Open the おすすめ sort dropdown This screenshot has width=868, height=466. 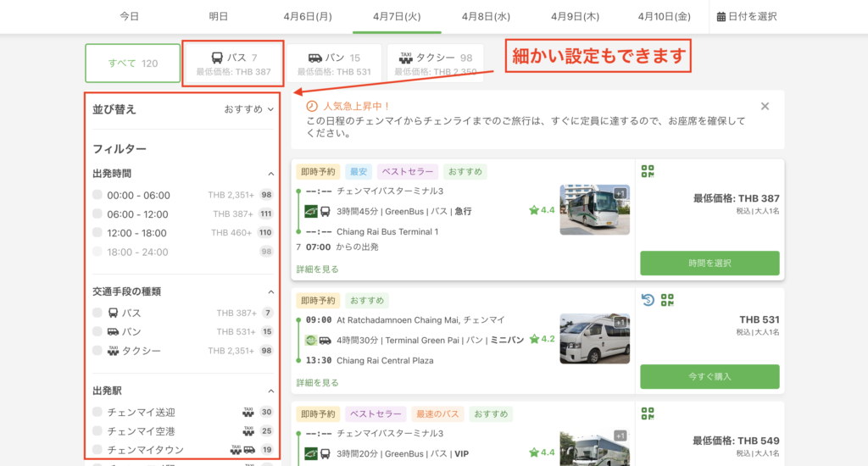[x=248, y=109]
